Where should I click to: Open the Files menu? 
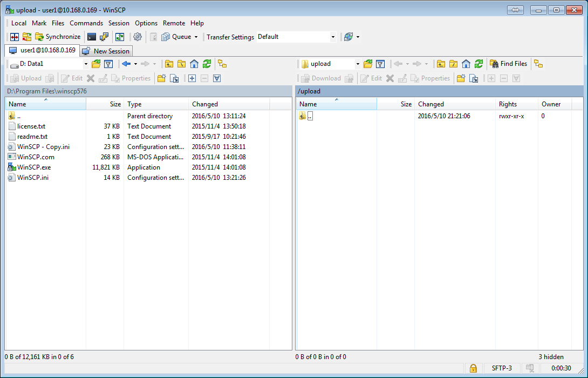tap(58, 23)
